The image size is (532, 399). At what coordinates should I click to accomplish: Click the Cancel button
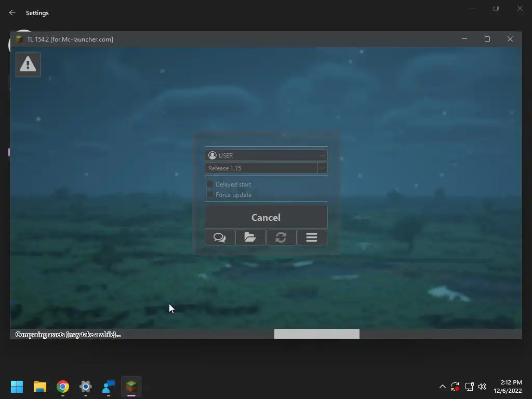coord(266,217)
